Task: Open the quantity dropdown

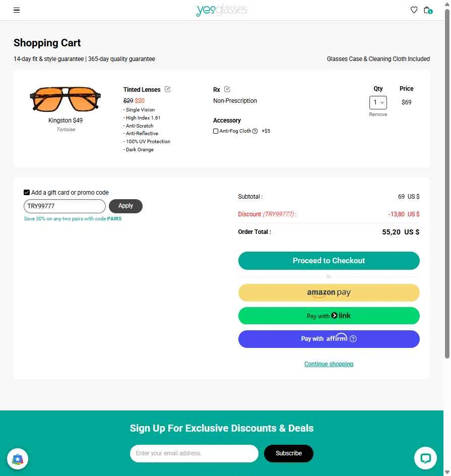Action: (x=378, y=102)
